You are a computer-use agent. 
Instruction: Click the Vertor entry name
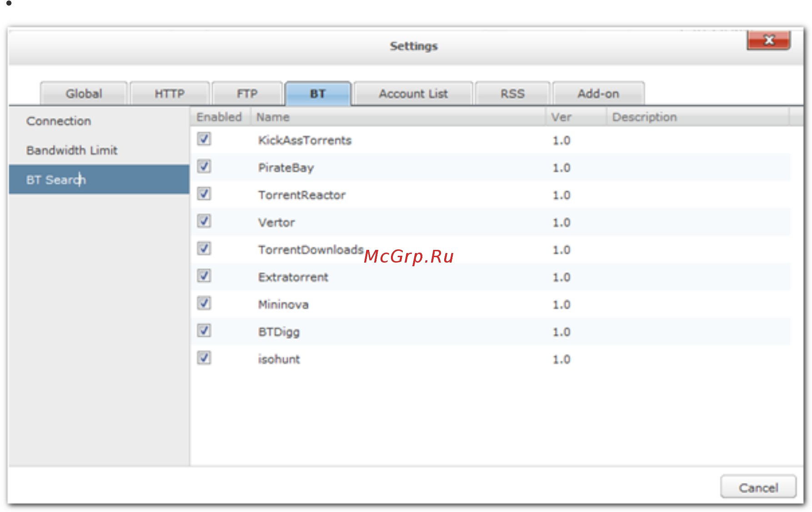tap(276, 223)
